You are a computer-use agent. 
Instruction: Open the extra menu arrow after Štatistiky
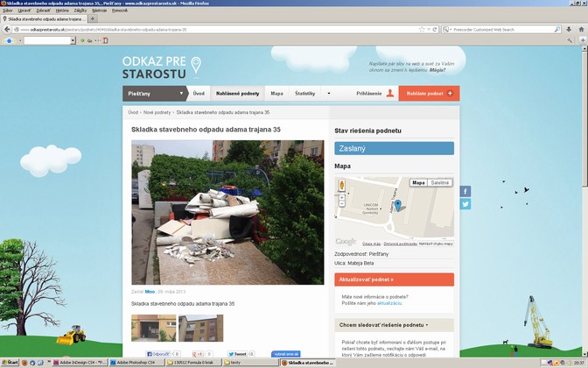(329, 94)
